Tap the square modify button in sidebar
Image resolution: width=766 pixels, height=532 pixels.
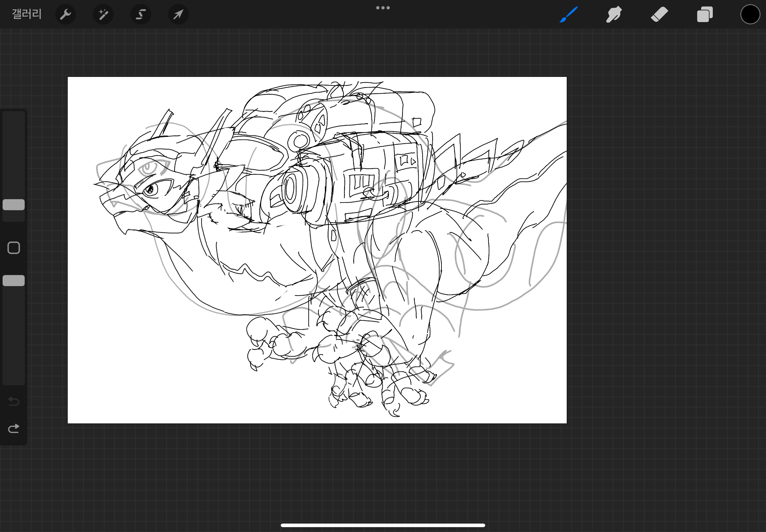(14, 248)
